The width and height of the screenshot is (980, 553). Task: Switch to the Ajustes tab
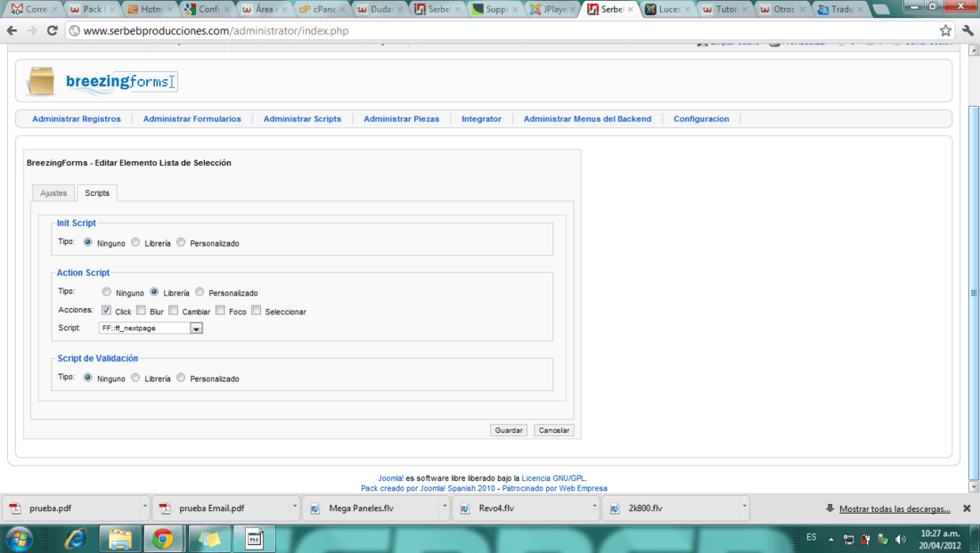(x=53, y=193)
